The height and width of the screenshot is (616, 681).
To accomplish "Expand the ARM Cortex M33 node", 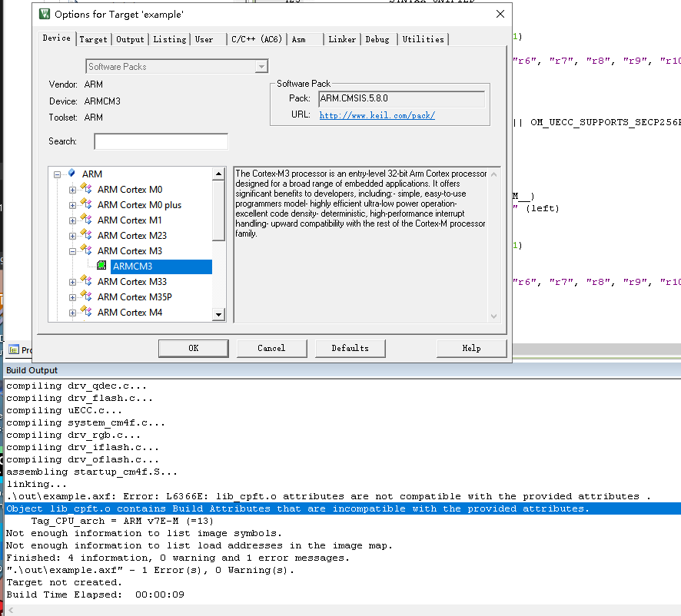I will [x=72, y=282].
